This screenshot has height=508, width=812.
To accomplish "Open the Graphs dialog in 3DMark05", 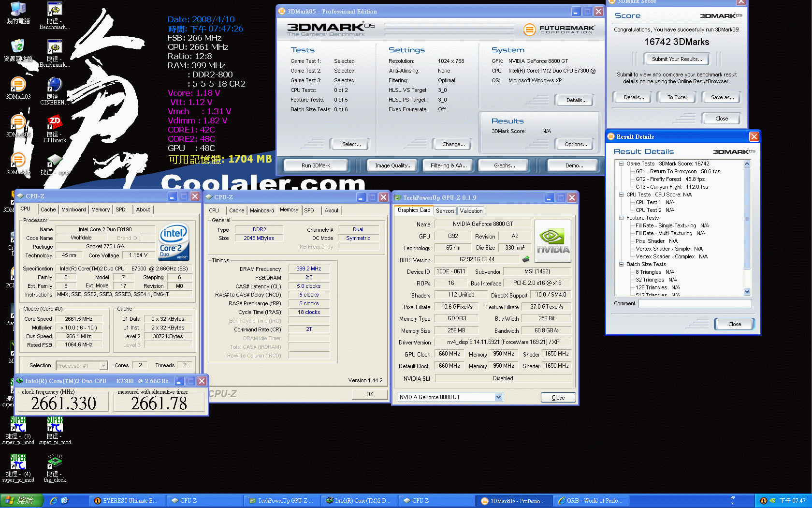I will (504, 165).
